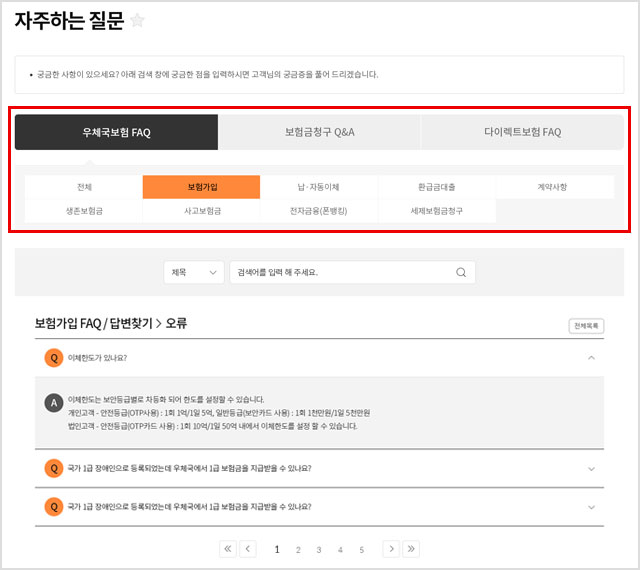Image resolution: width=640 pixels, height=570 pixels.
Task: Click the notice text 궁금한 사항이 있으세요?
Action: tap(208, 74)
